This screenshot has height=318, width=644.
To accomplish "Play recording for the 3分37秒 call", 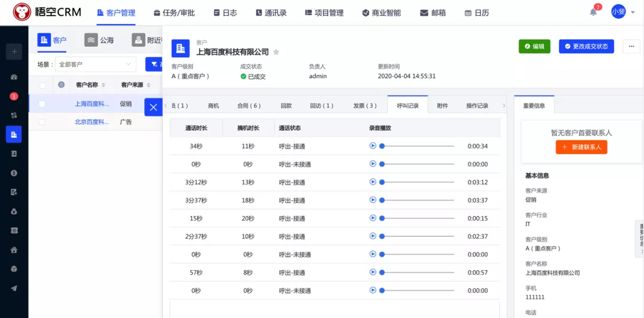I will pos(373,200).
